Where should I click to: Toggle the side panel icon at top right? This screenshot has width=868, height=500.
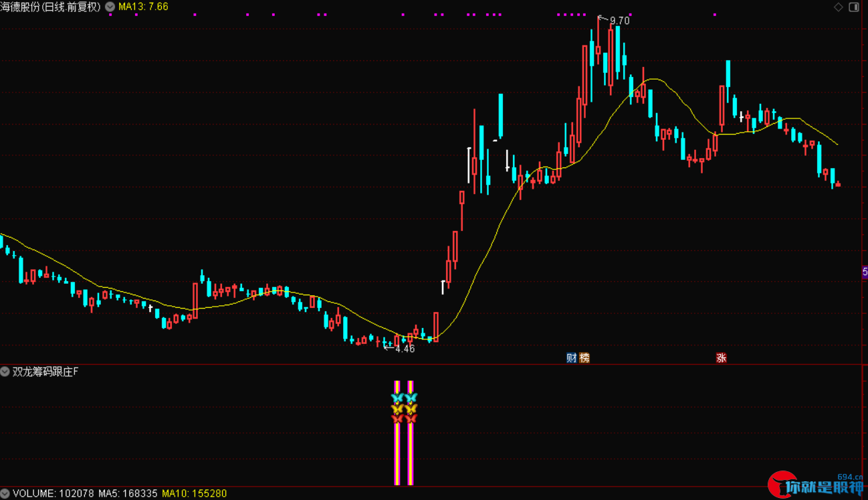click(x=854, y=7)
